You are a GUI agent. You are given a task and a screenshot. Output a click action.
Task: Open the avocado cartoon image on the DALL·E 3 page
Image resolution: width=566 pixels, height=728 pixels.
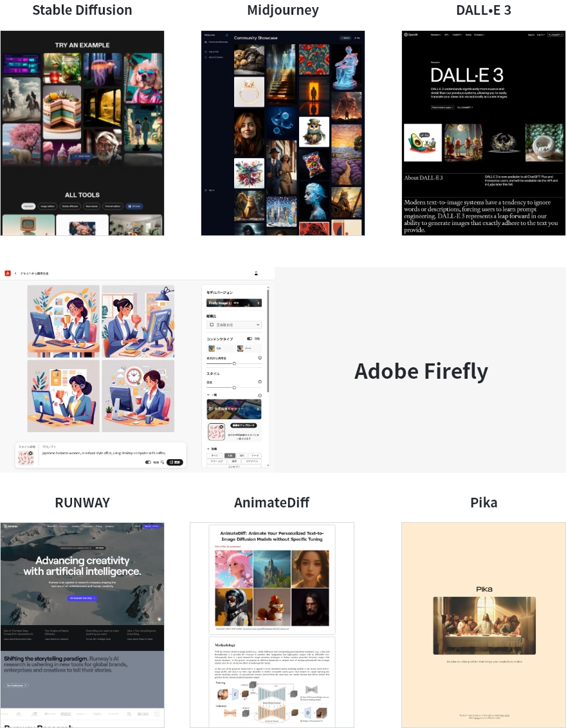pos(423,143)
